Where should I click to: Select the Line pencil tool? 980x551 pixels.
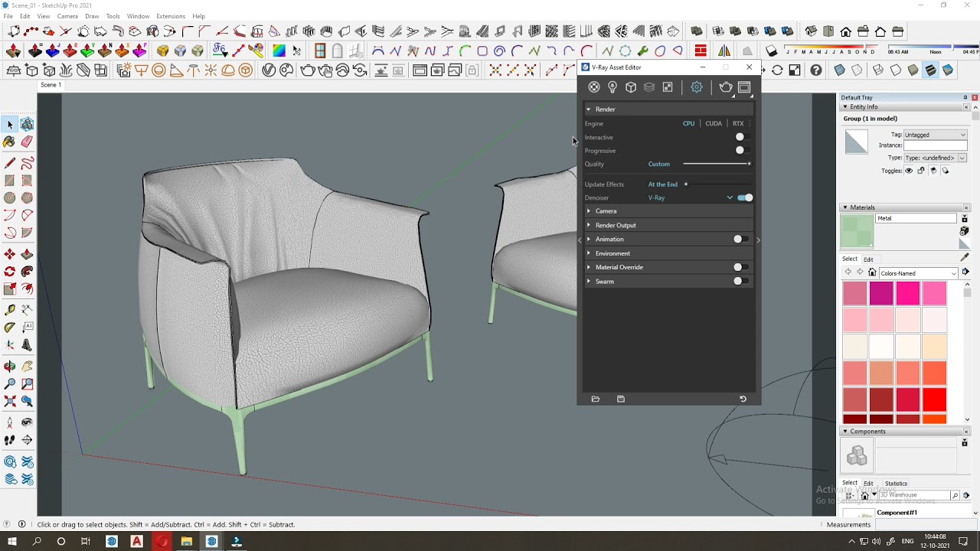click(10, 163)
